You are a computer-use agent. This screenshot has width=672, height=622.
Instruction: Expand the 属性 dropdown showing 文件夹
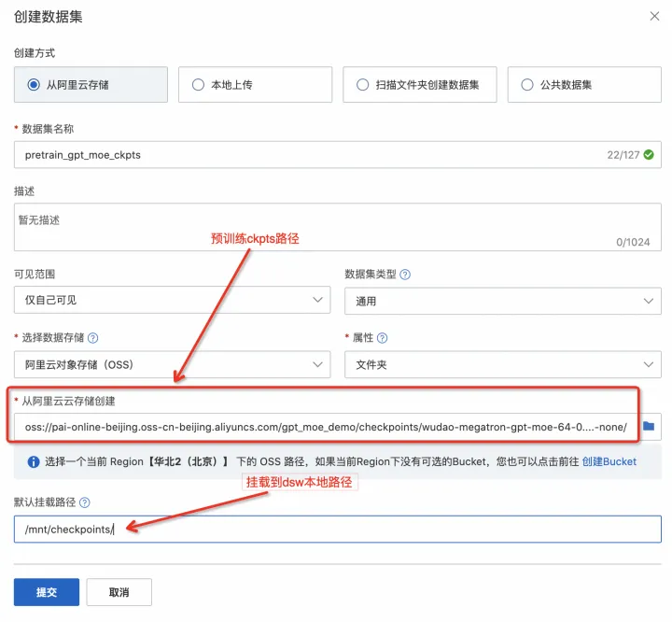click(x=502, y=364)
